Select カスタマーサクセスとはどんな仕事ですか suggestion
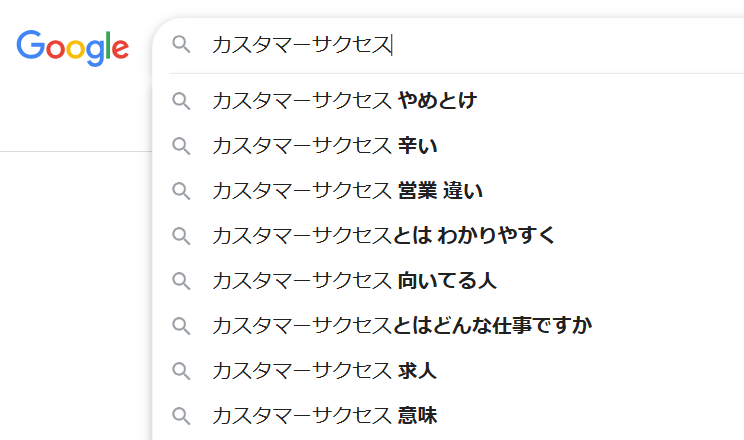This screenshot has height=440, width=744. click(x=402, y=325)
